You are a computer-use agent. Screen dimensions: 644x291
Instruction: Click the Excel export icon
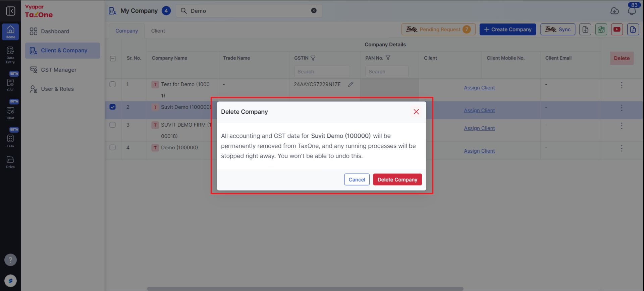tap(601, 29)
